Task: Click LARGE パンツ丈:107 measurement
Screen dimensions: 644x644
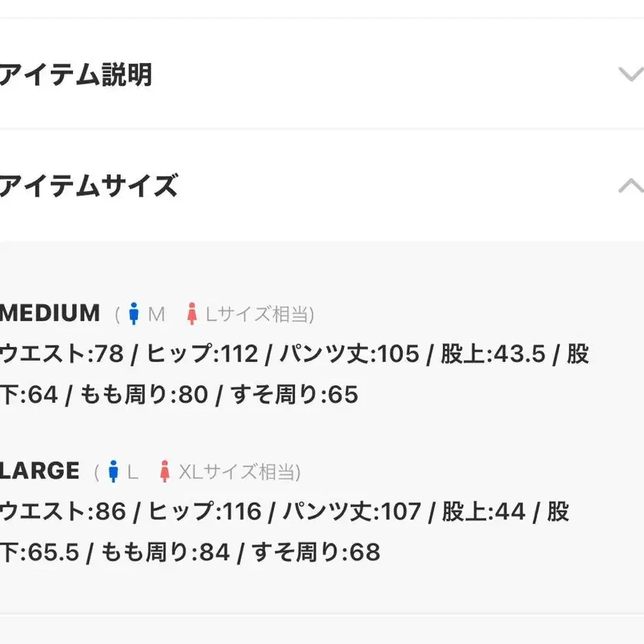Action: [x=351, y=512]
